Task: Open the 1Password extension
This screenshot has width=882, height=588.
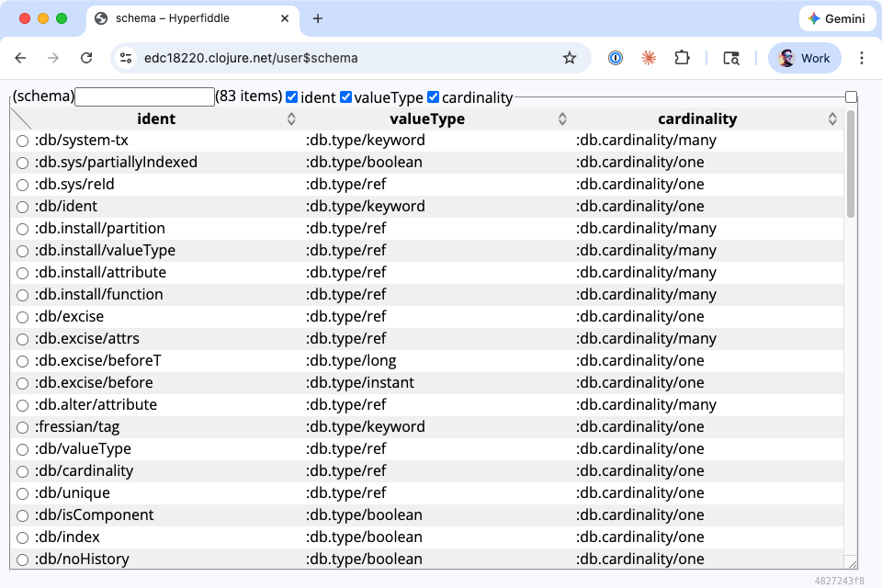Action: click(x=616, y=57)
